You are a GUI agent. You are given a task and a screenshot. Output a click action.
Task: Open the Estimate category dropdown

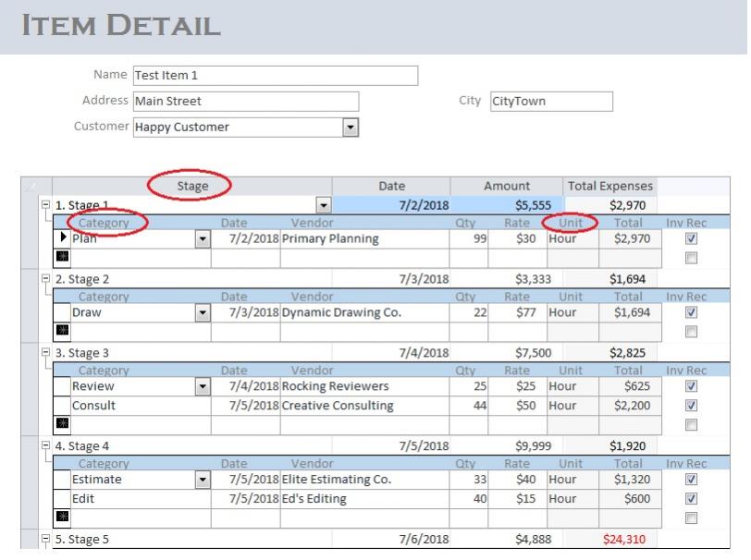[x=203, y=480]
